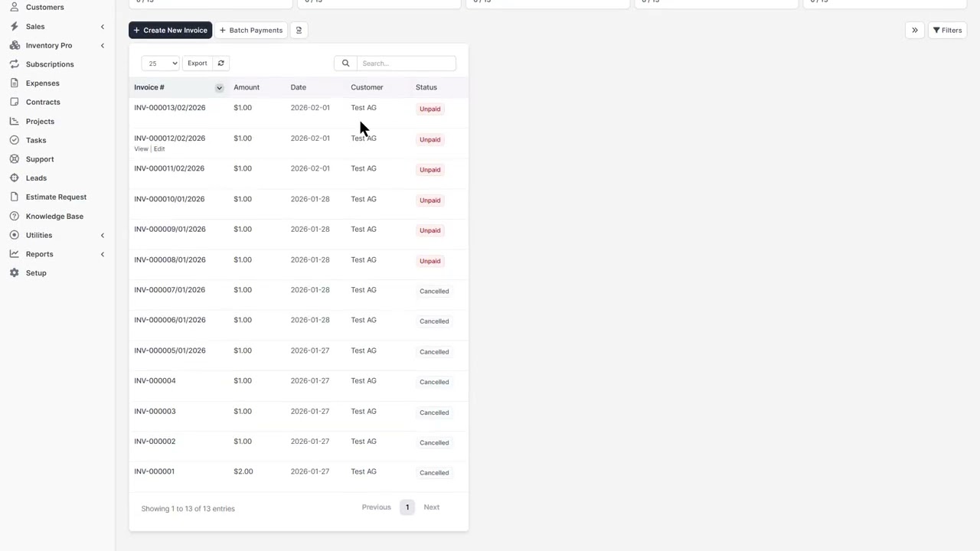This screenshot has width=980, height=551.
Task: Open invoice INV-000011/02/2026
Action: (x=169, y=168)
